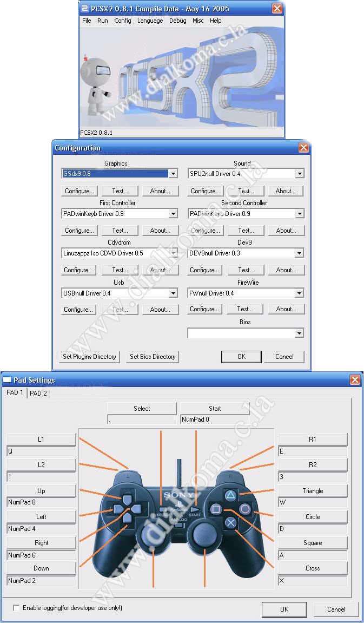Click Test under FireWire plugin

[246, 309]
